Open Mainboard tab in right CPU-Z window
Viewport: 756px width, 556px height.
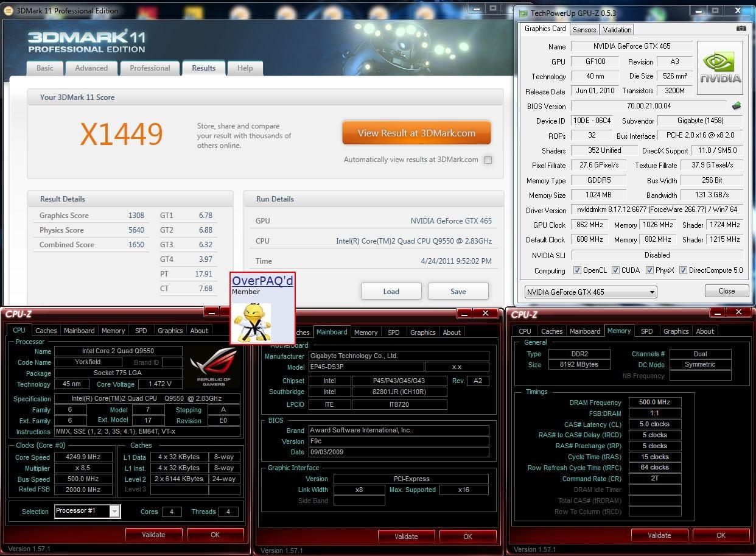[x=585, y=331]
